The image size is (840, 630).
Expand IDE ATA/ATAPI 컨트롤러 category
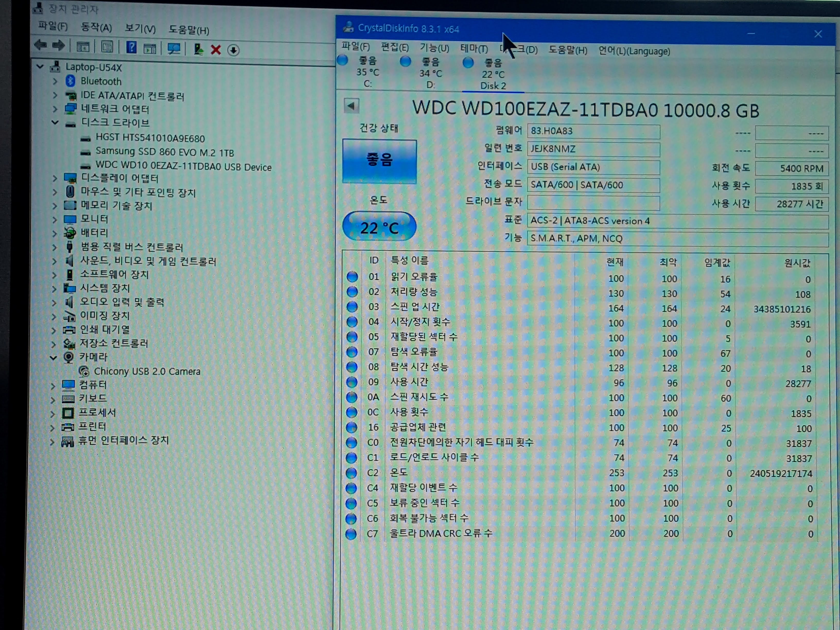pos(55,95)
